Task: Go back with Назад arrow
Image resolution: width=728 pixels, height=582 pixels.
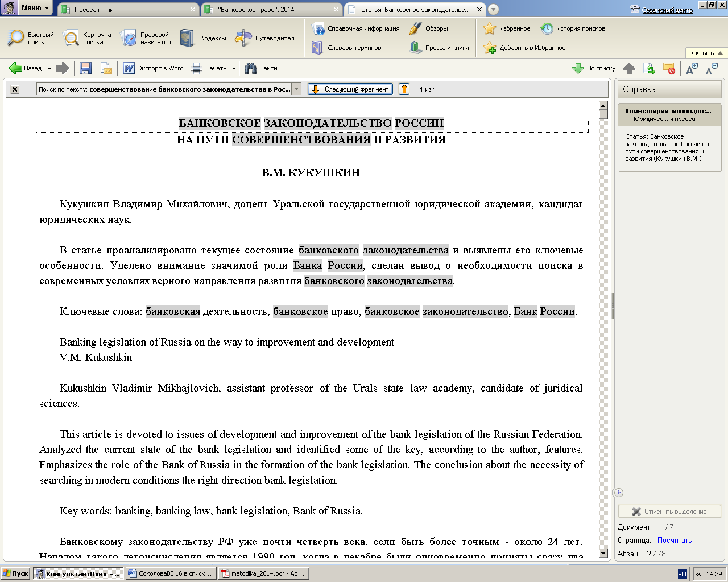Action: (x=25, y=68)
